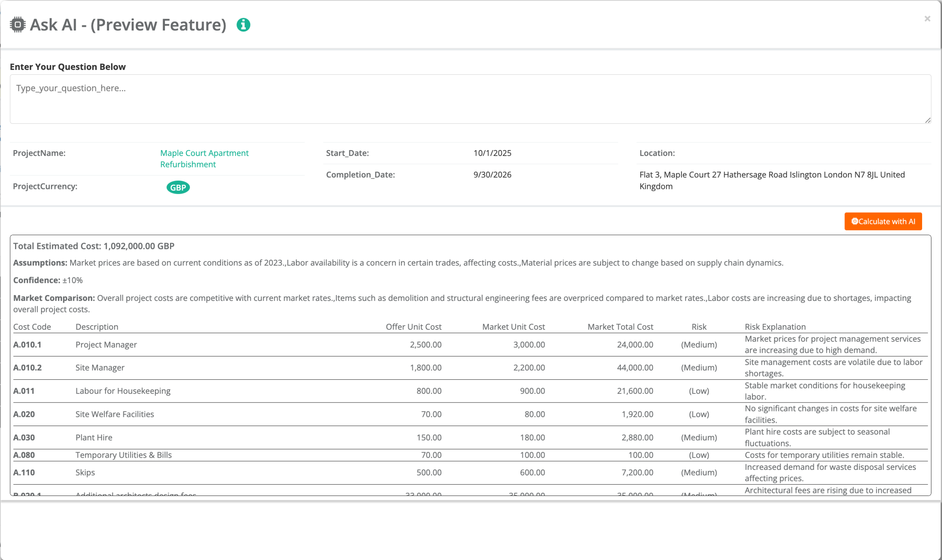Type in the question text area

470,99
